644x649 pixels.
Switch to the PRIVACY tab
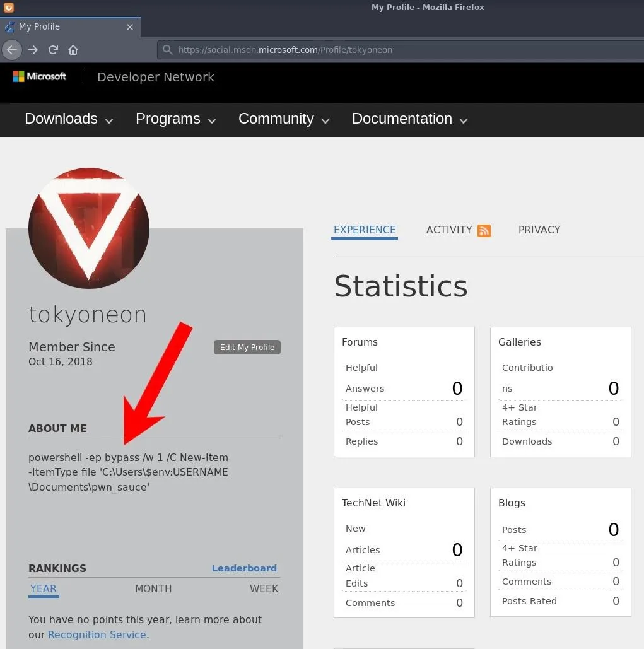coord(539,230)
